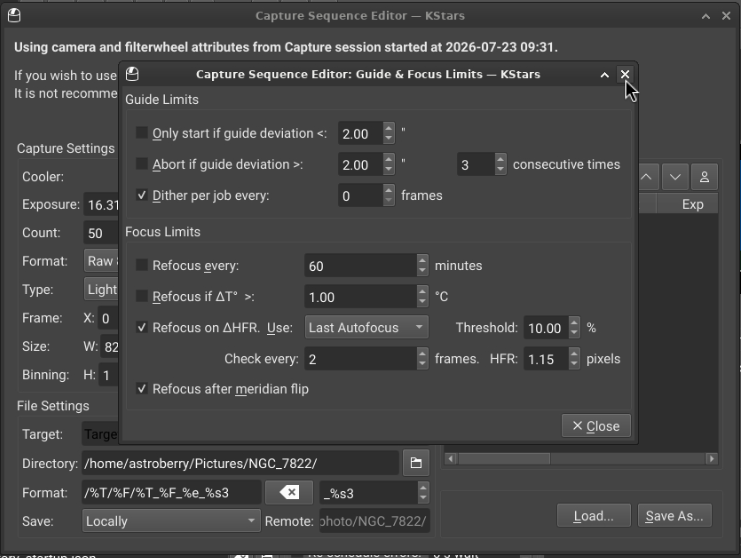Click the horizontal scrollbar left arrow
Image resolution: width=741 pixels, height=558 pixels.
click(x=451, y=458)
